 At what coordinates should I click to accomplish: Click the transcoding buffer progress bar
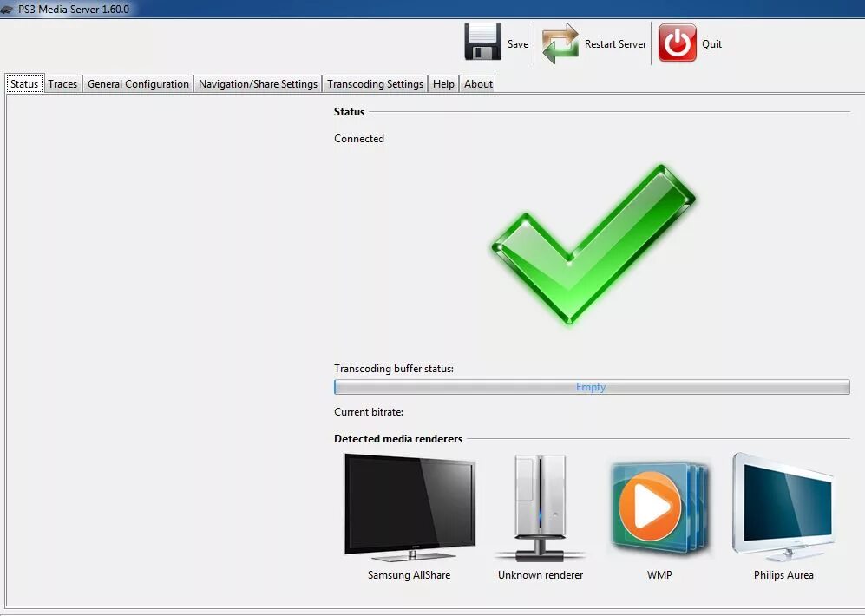tap(592, 387)
